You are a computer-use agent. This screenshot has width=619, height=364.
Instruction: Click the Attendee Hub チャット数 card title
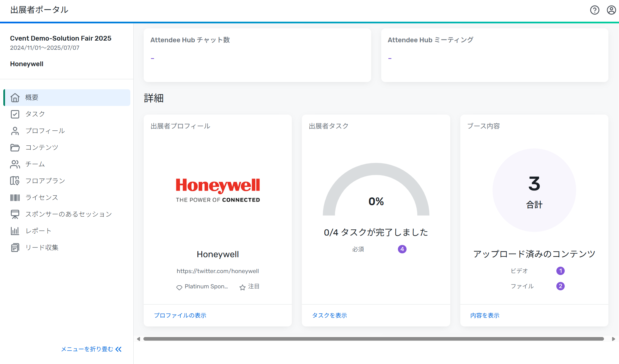[x=190, y=40]
